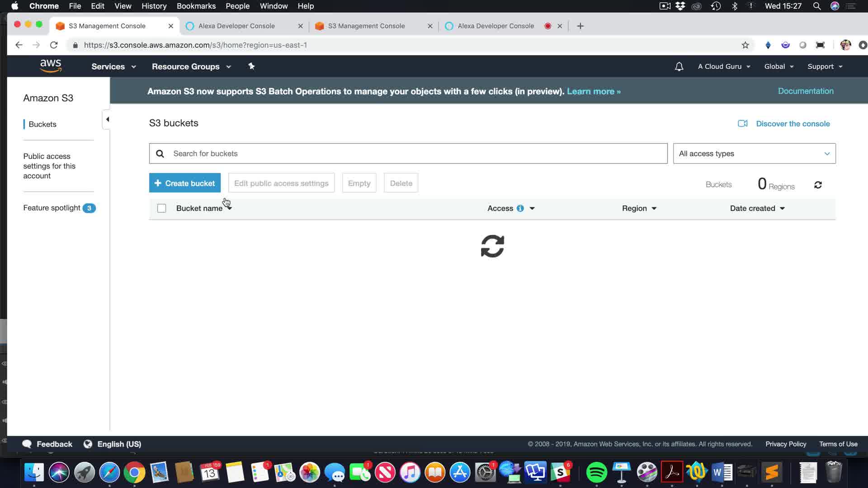The width and height of the screenshot is (868, 488).
Task: Click the Access info icon
Action: (x=520, y=208)
